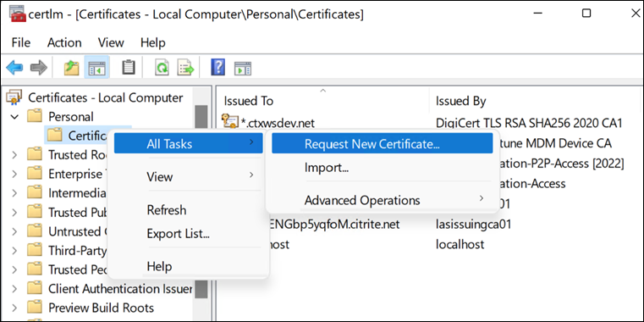Image resolution: width=644 pixels, height=322 pixels.
Task: Click localhost in Issued By column
Action: click(x=460, y=244)
